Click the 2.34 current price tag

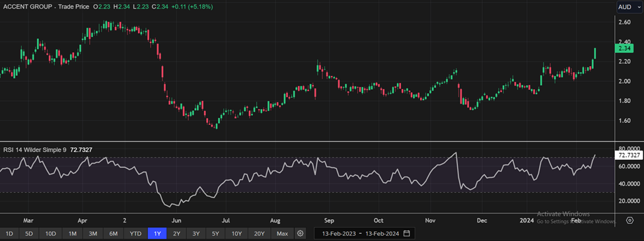(x=625, y=49)
